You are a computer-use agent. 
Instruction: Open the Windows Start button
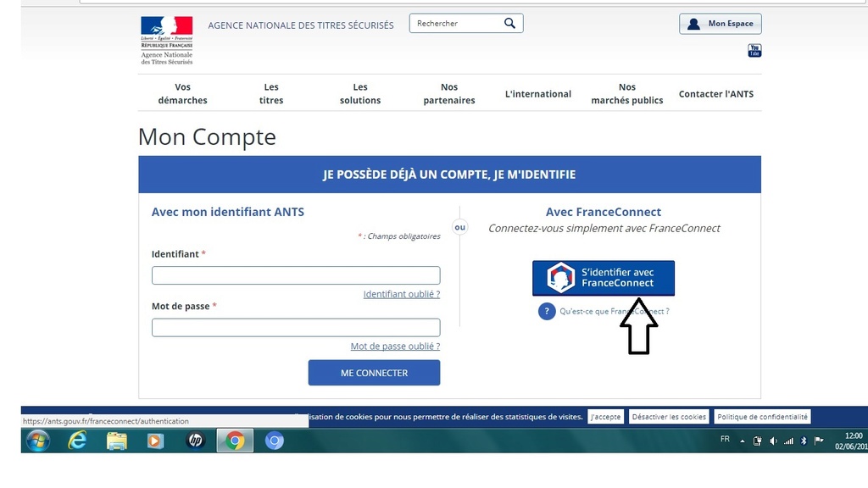[38, 441]
